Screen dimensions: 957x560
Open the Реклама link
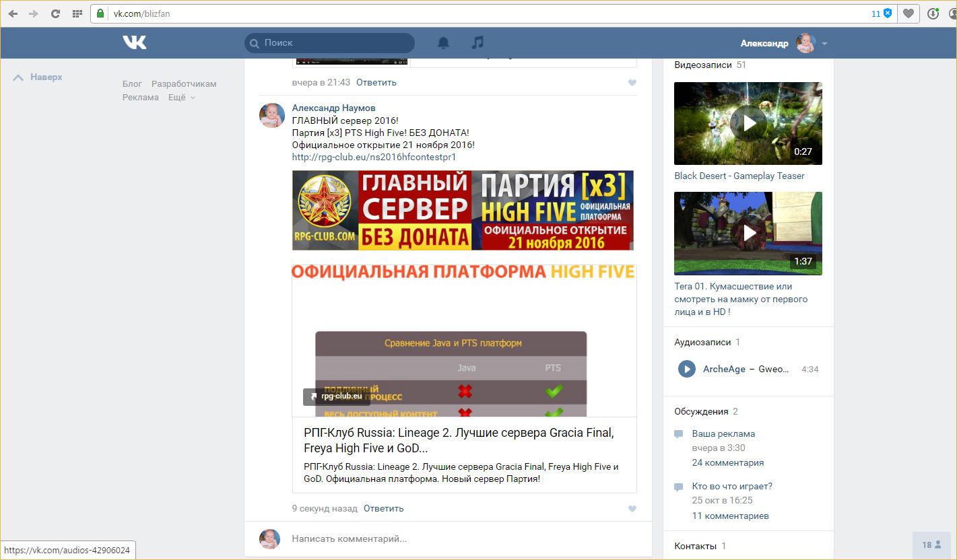point(141,98)
